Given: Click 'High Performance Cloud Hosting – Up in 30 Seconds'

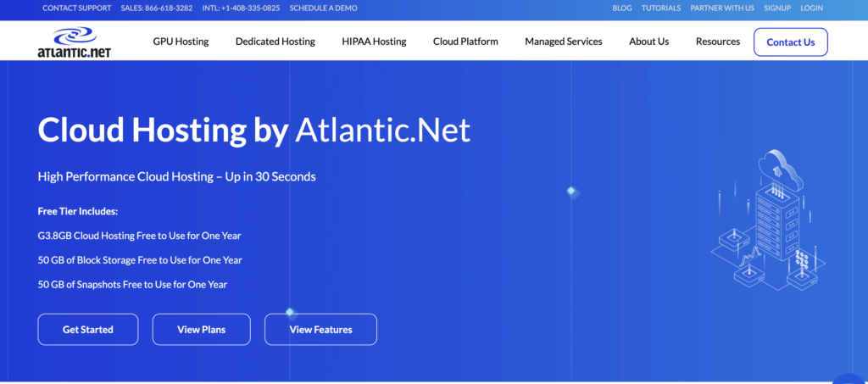Looking at the screenshot, I should (176, 177).
